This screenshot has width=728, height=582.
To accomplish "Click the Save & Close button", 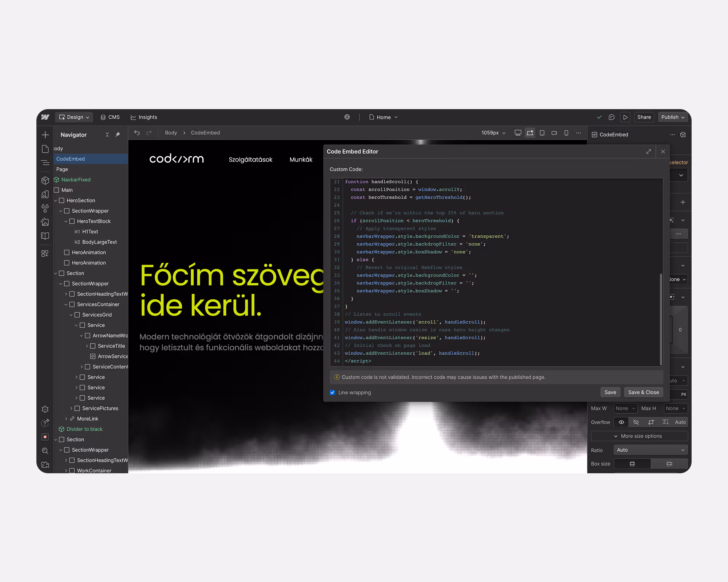I will pos(643,392).
